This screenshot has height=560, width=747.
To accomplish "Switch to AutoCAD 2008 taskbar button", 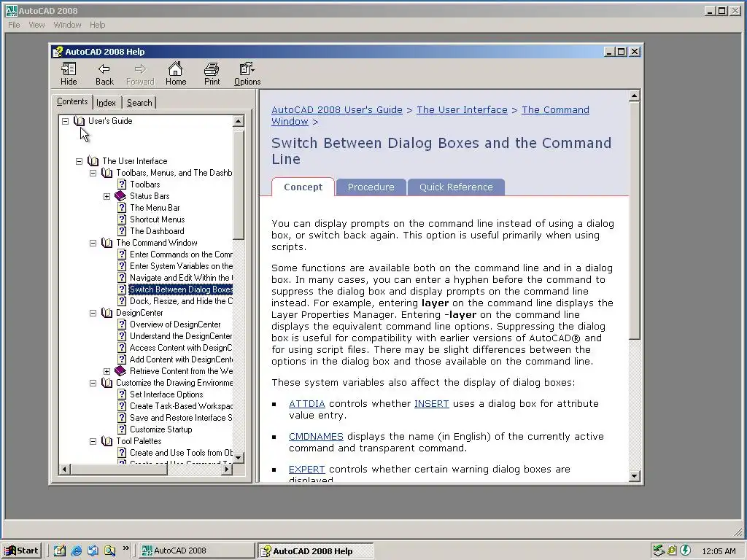I will coord(197,551).
